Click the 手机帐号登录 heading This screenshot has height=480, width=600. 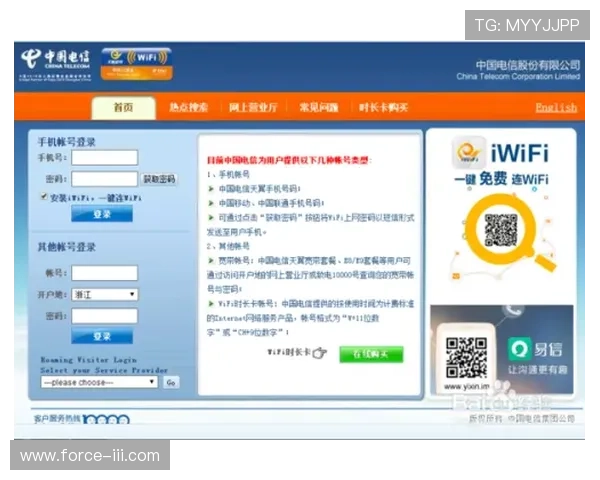[x=67, y=142]
